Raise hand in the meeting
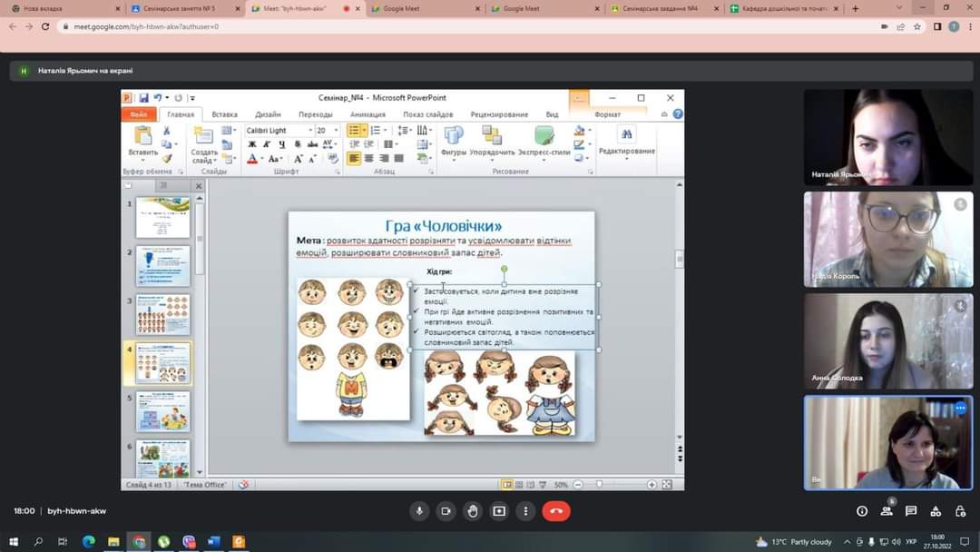This screenshot has width=980, height=552. coord(473,511)
